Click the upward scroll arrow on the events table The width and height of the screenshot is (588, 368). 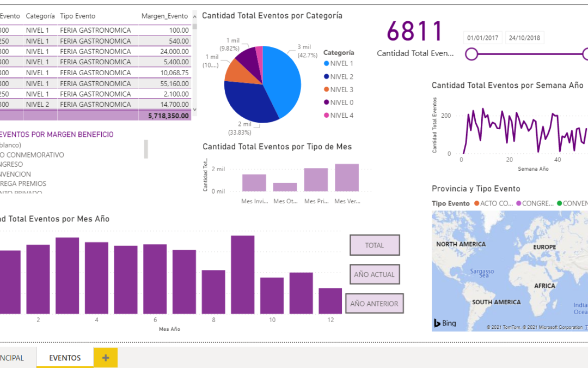click(x=193, y=16)
